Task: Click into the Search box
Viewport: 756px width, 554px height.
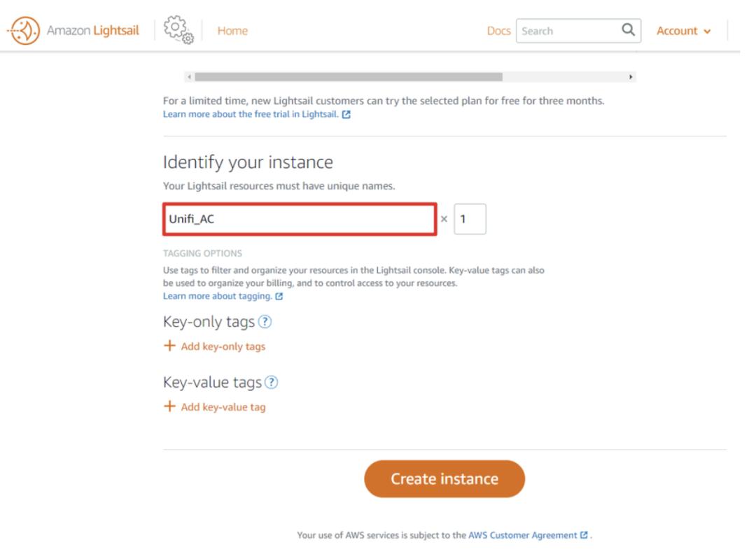Action: tap(567, 31)
